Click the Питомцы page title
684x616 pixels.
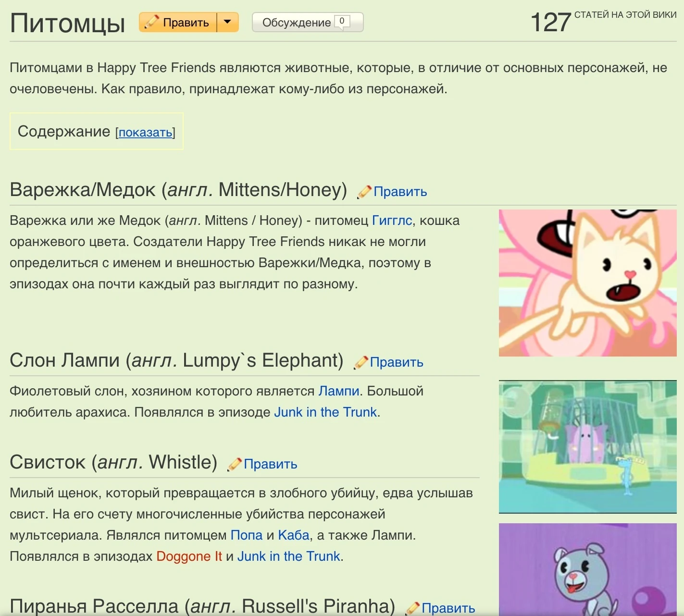68,23
